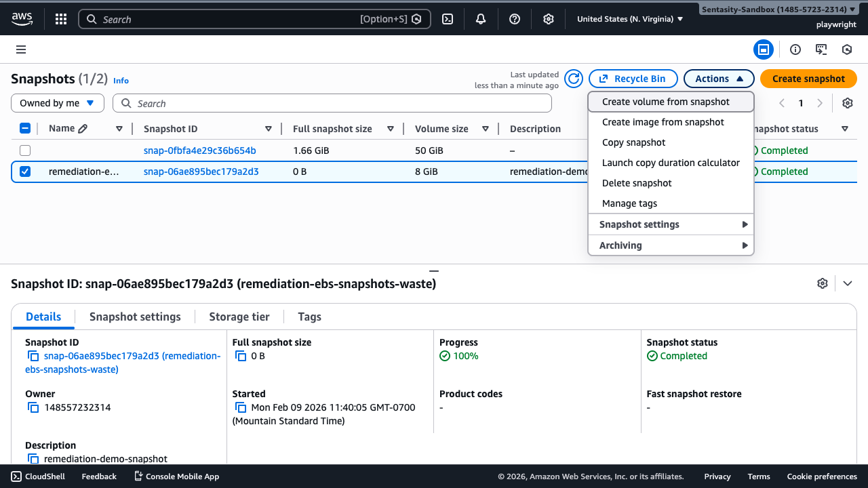
Task: Open the help question mark menu
Action: click(515, 19)
